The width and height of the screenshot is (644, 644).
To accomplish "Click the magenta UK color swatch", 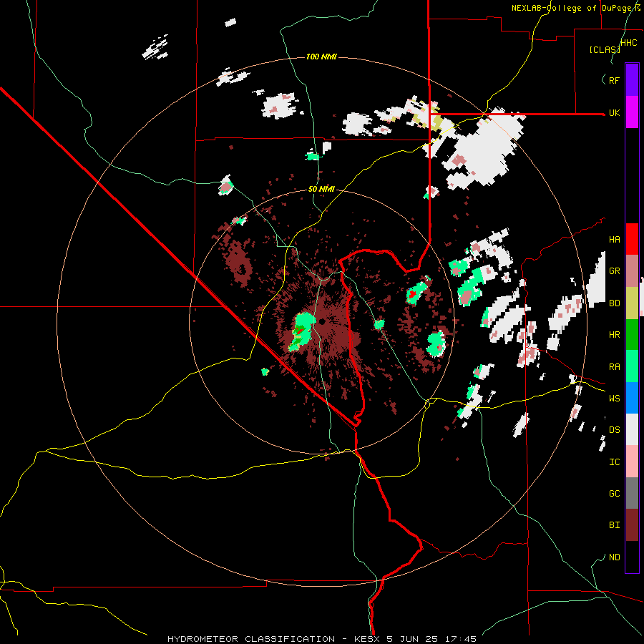I will [632, 112].
